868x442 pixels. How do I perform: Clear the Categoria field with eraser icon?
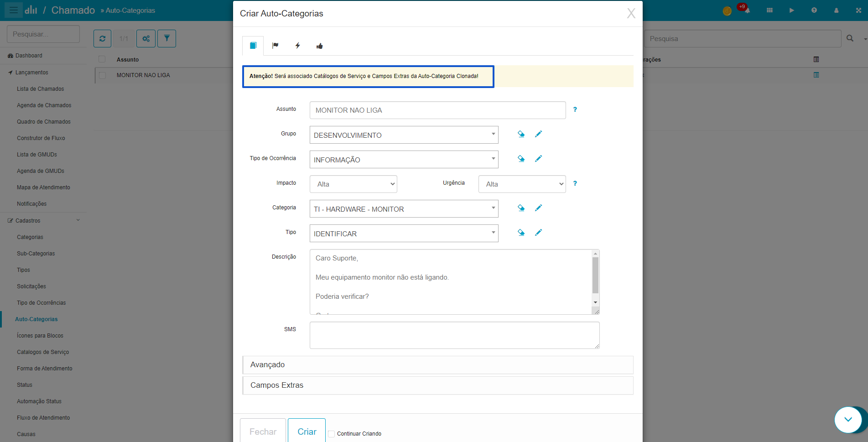[521, 208]
